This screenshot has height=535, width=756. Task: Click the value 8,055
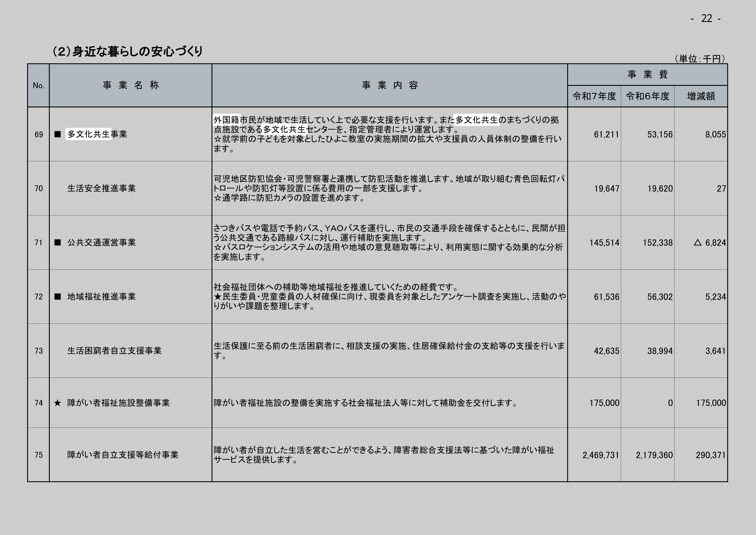tap(715, 134)
